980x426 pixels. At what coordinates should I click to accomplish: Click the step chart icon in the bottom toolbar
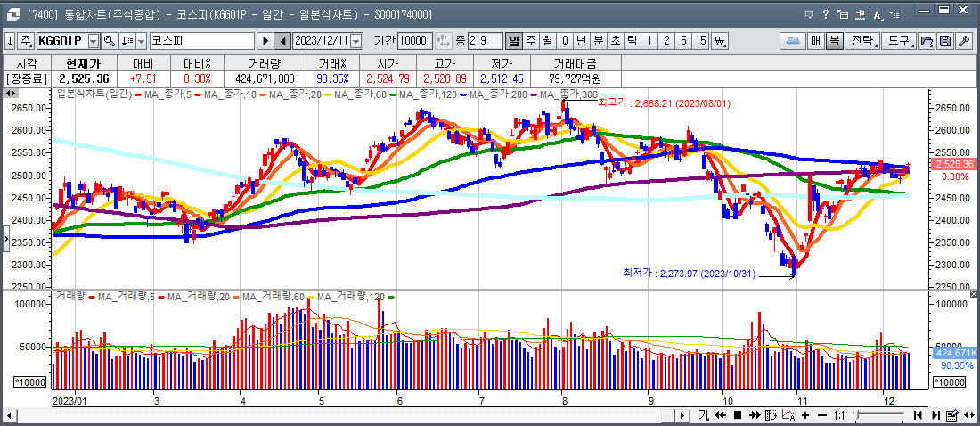(704, 414)
